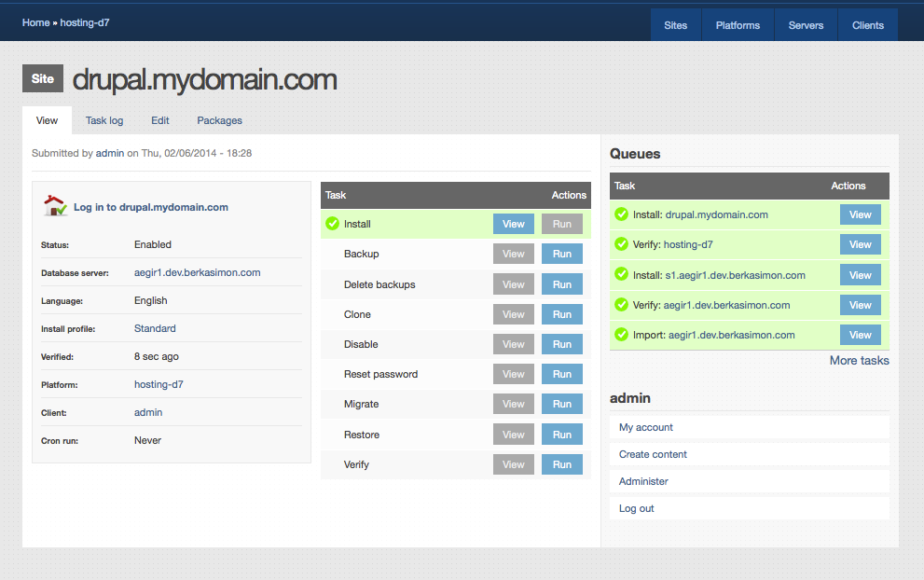Open aegir1.dev.berkasimon.com link in Import queue row
Image resolution: width=924 pixels, height=580 pixels.
click(x=731, y=335)
